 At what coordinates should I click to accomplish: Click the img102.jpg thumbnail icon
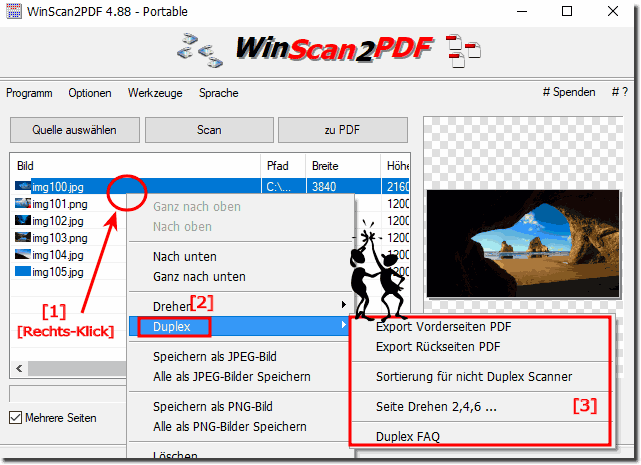[x=23, y=220]
